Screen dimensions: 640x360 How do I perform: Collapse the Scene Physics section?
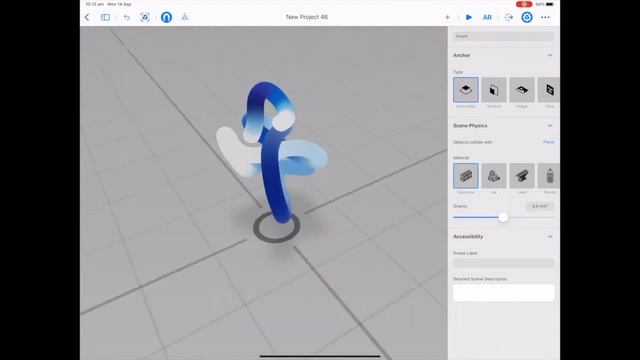pos(550,126)
